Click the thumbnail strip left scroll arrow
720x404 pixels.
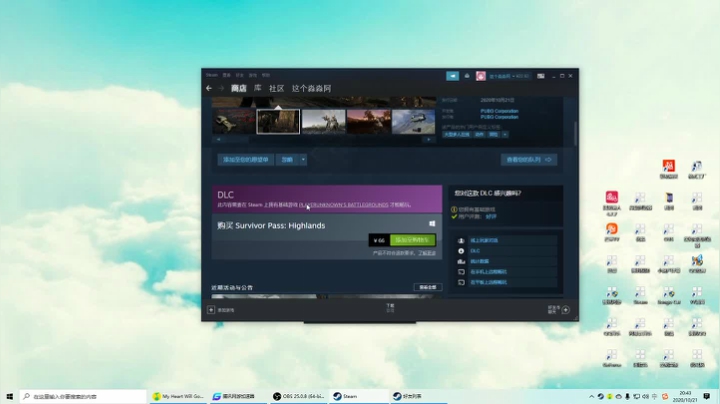219,139
